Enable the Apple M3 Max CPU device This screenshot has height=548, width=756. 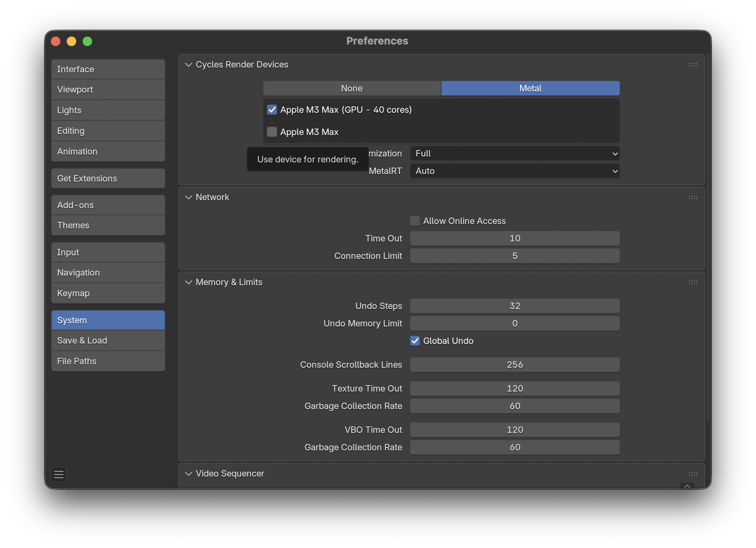coord(272,132)
